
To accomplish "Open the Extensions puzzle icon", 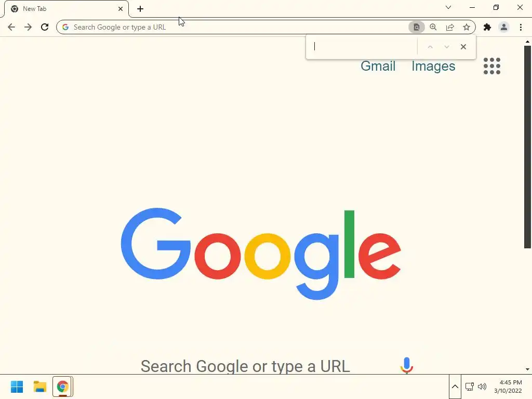I will (x=487, y=27).
